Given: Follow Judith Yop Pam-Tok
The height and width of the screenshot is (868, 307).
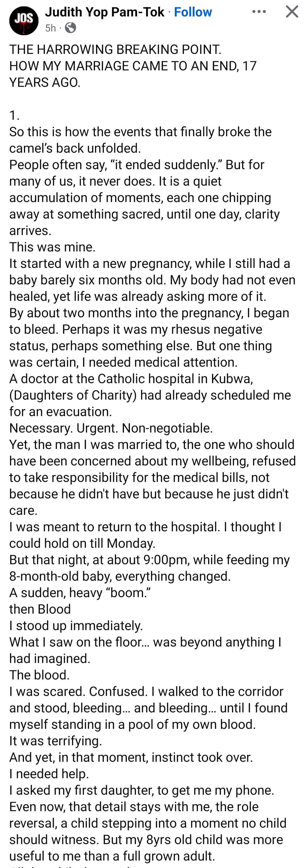Looking at the screenshot, I should (193, 12).
